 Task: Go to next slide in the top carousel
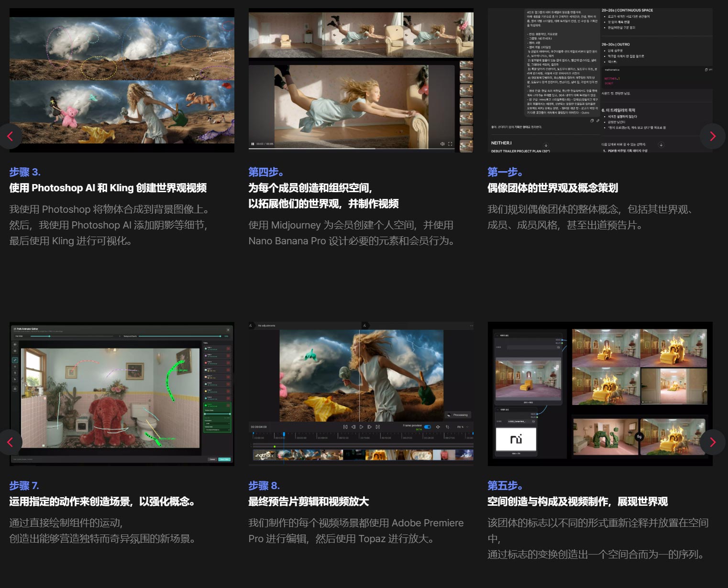pos(712,136)
